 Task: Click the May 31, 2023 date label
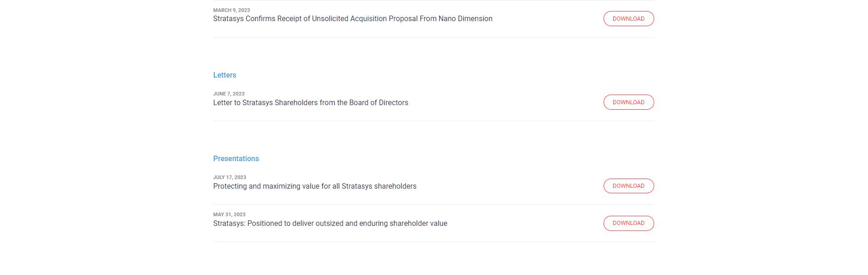click(x=229, y=214)
